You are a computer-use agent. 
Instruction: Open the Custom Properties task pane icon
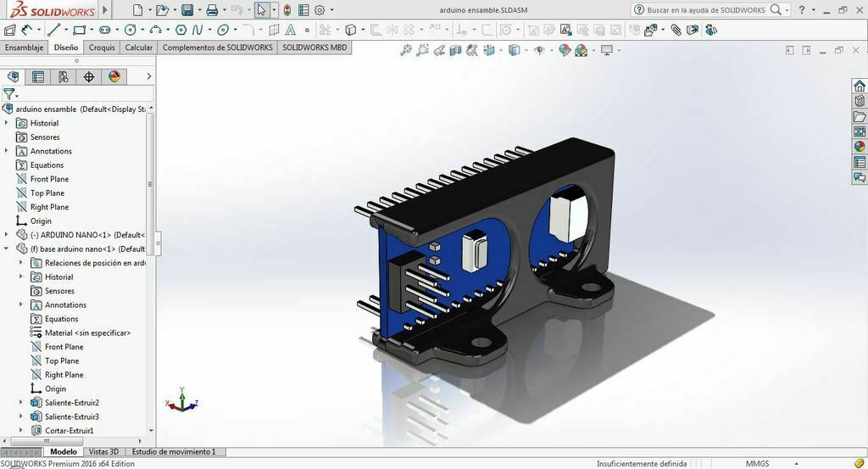860,162
